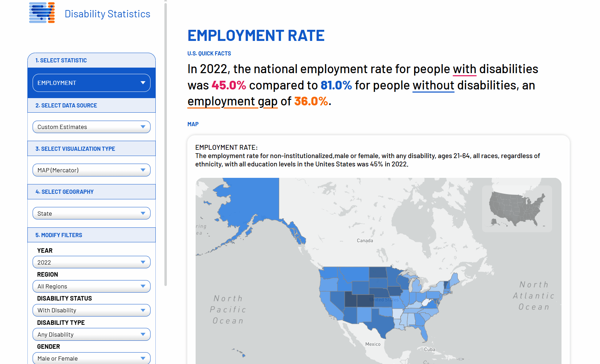Click the "1. Select Statistic" section header
Viewport: 600px width, 364px height.
[92, 60]
